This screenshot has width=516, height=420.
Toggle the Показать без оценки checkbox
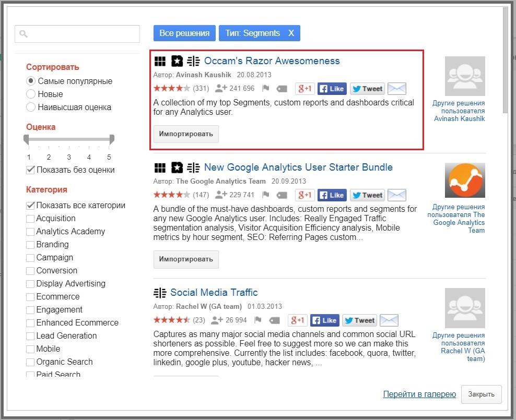click(x=30, y=170)
